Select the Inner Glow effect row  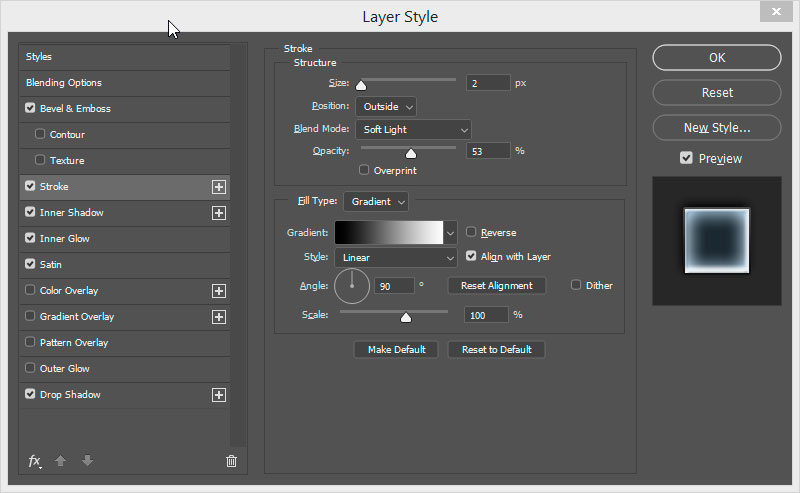tap(124, 239)
